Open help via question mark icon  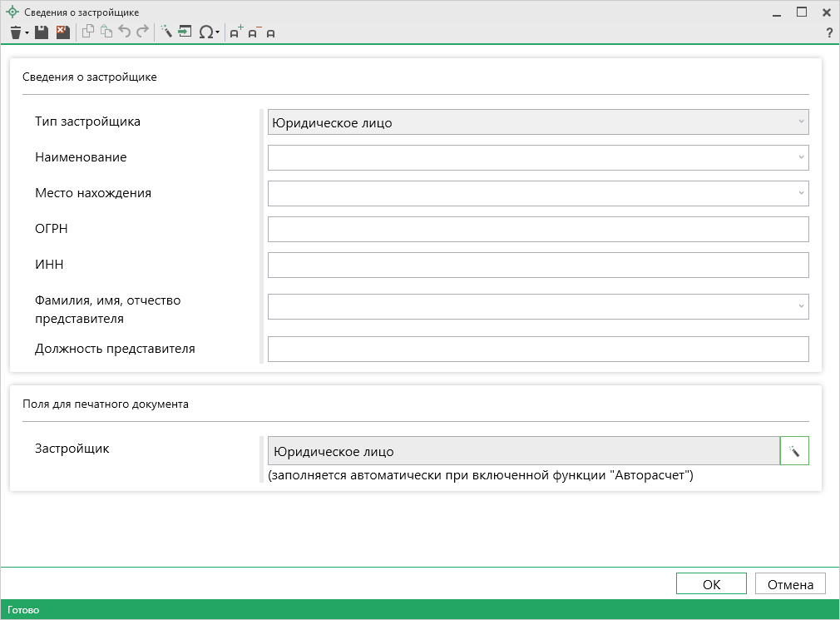click(828, 32)
